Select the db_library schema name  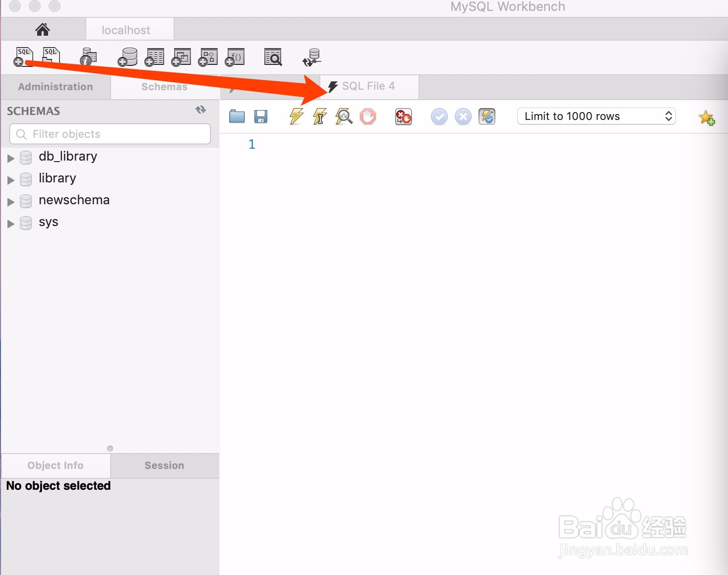coord(68,157)
